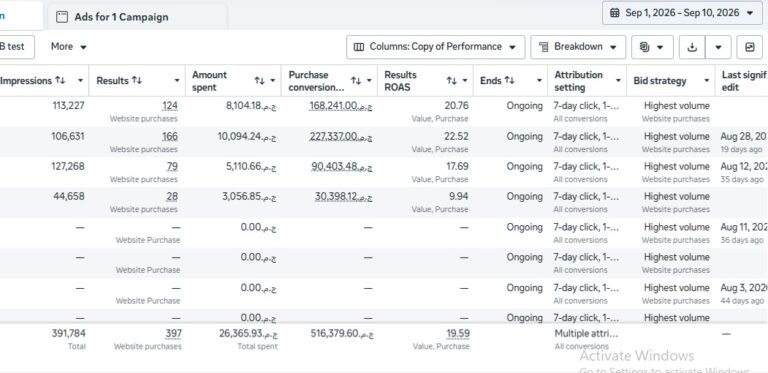
Task: Expand the export options arrow
Action: 718,47
